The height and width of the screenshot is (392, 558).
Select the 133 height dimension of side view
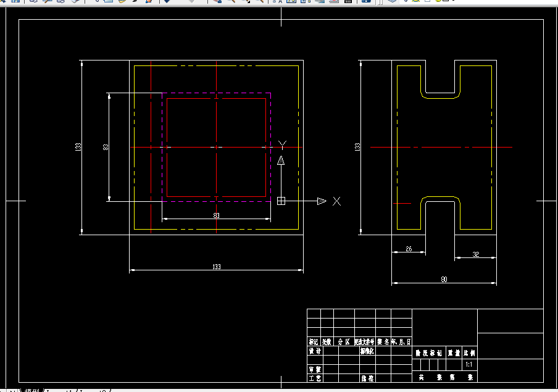357,147
